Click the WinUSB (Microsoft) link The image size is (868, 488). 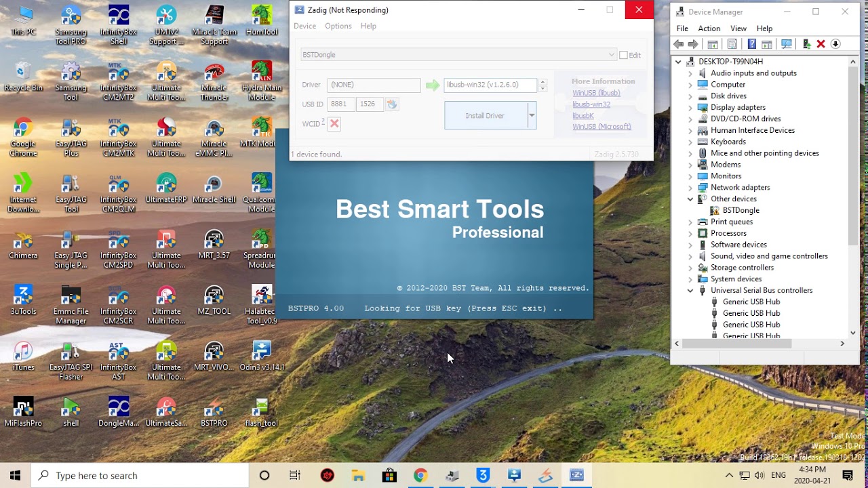click(601, 126)
